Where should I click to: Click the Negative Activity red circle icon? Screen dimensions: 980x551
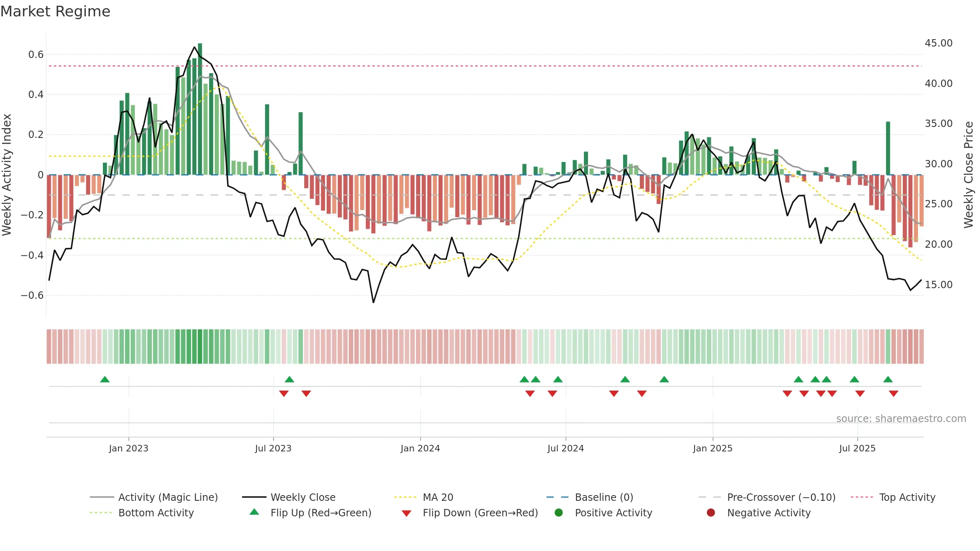[x=711, y=513]
